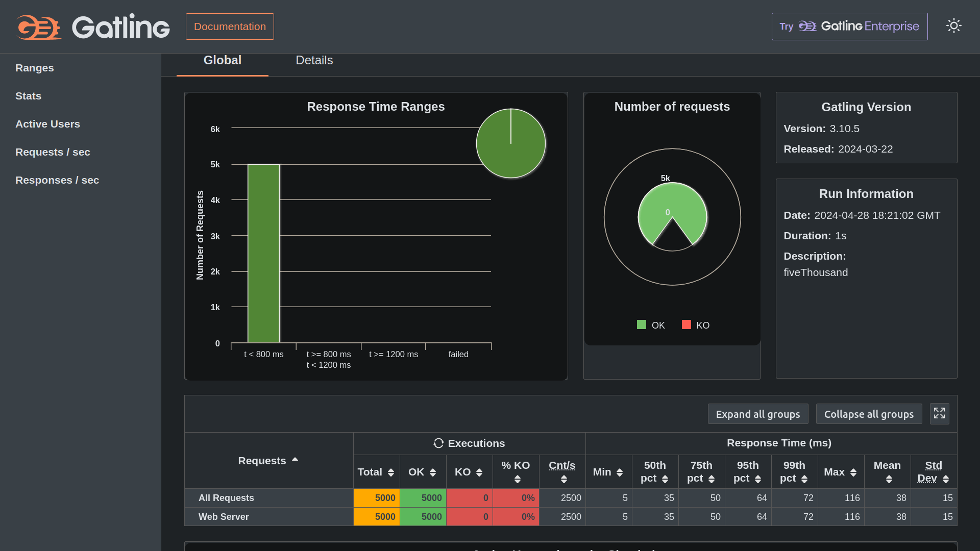Go to Responses / sec in sidebar
Viewport: 980px width, 551px height.
pyautogui.click(x=57, y=180)
